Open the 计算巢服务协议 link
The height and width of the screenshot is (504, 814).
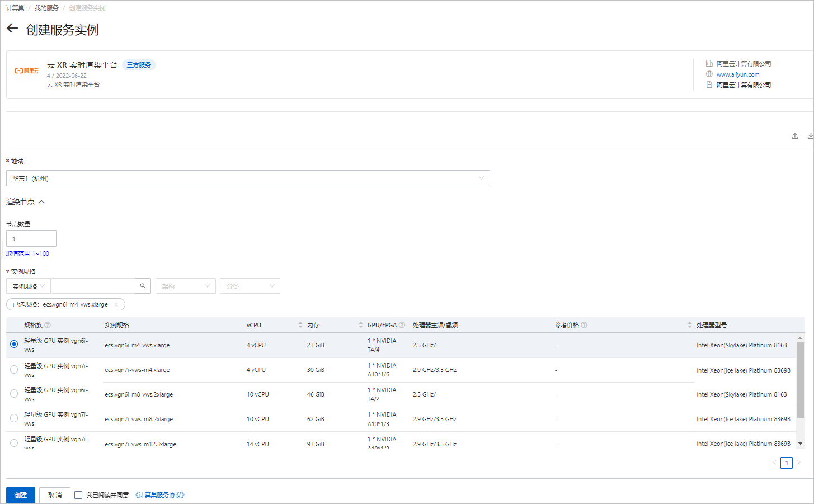click(x=159, y=495)
